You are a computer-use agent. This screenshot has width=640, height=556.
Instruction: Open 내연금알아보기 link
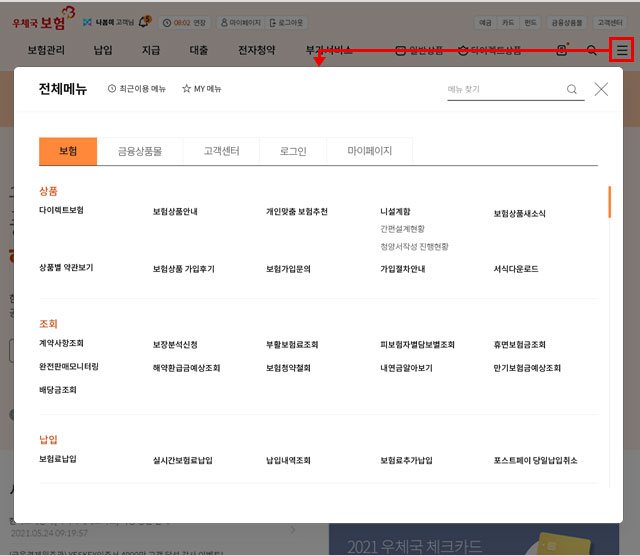click(406, 368)
